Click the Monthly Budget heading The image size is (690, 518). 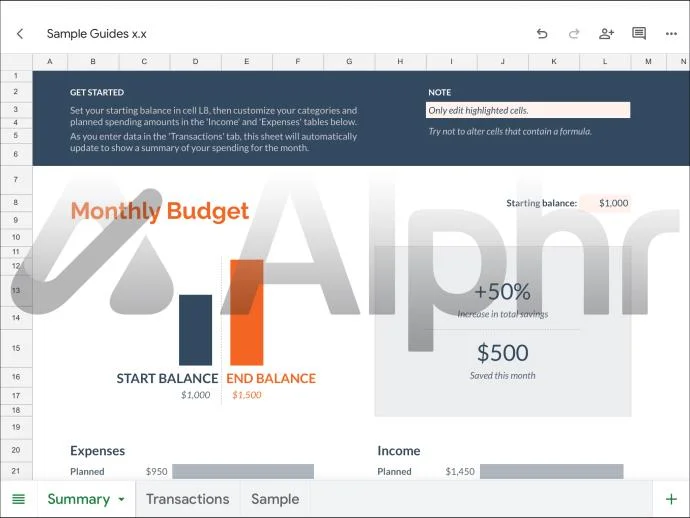pyautogui.click(x=160, y=211)
